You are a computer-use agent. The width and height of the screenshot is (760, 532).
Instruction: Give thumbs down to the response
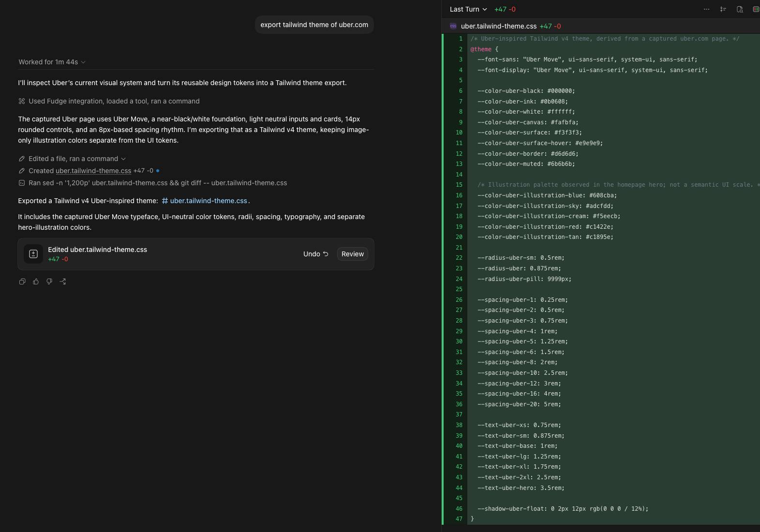pyautogui.click(x=49, y=281)
